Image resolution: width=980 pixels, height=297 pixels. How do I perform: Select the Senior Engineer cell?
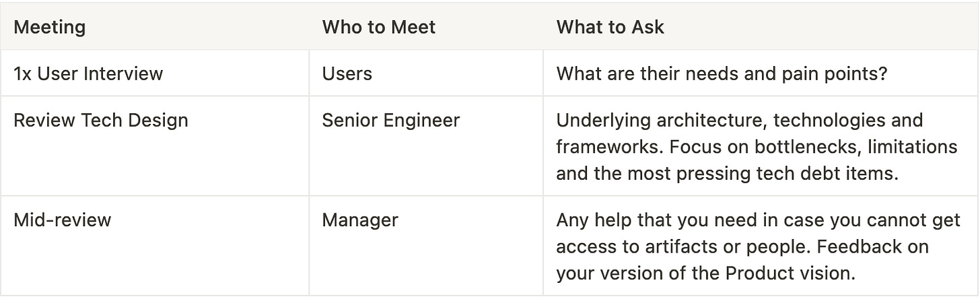click(x=426, y=146)
